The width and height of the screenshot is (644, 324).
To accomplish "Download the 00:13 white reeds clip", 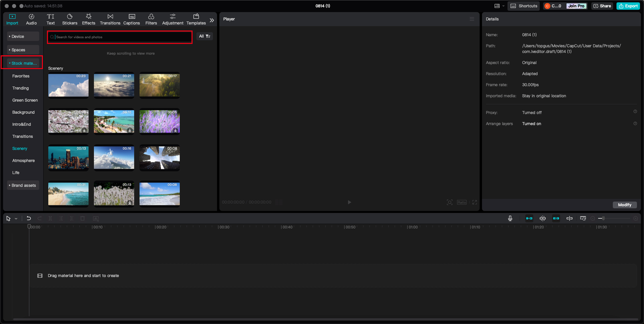I will (x=130, y=203).
